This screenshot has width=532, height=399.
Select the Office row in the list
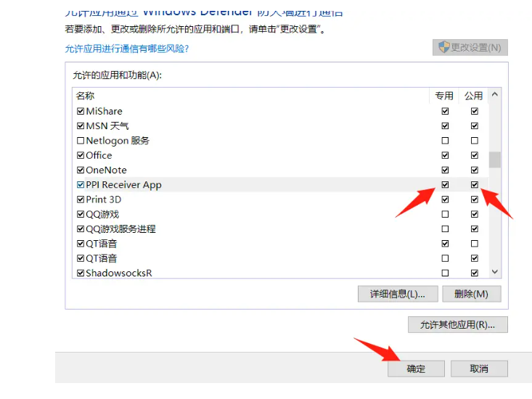point(99,155)
